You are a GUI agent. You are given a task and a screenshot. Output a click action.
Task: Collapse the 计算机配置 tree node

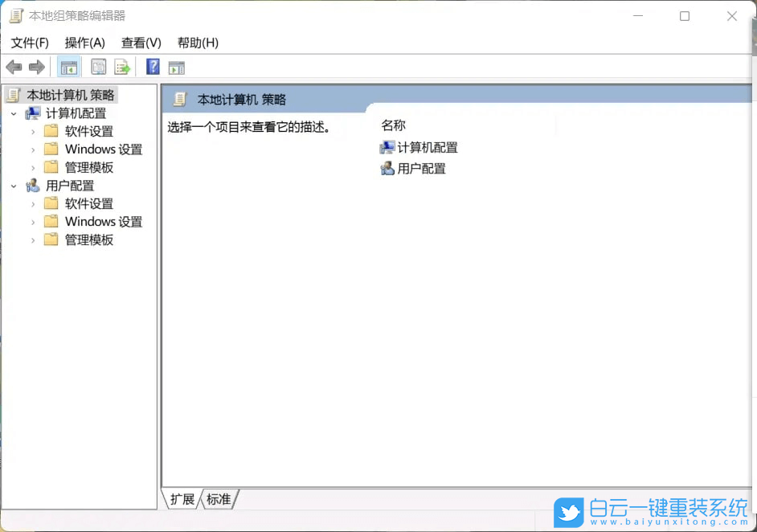click(14, 113)
